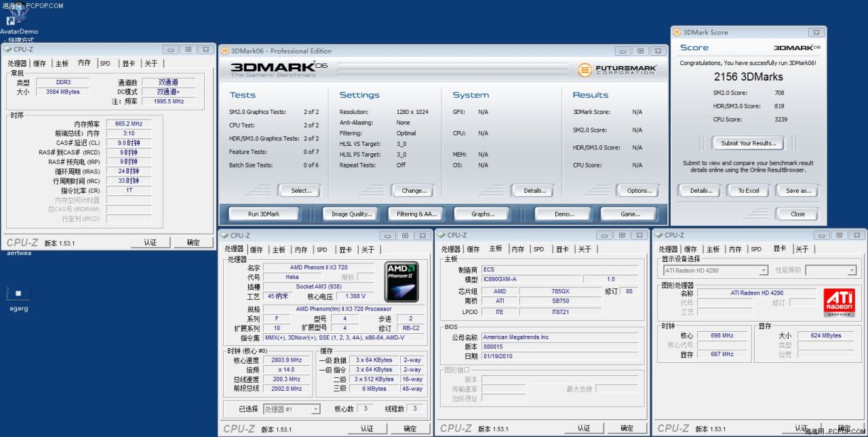Open 内存 tab in CPU-Z processor window
The height and width of the screenshot is (437, 868).
coord(301,250)
